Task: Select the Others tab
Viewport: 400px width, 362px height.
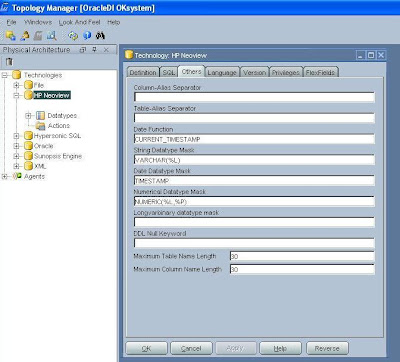Action: point(191,71)
